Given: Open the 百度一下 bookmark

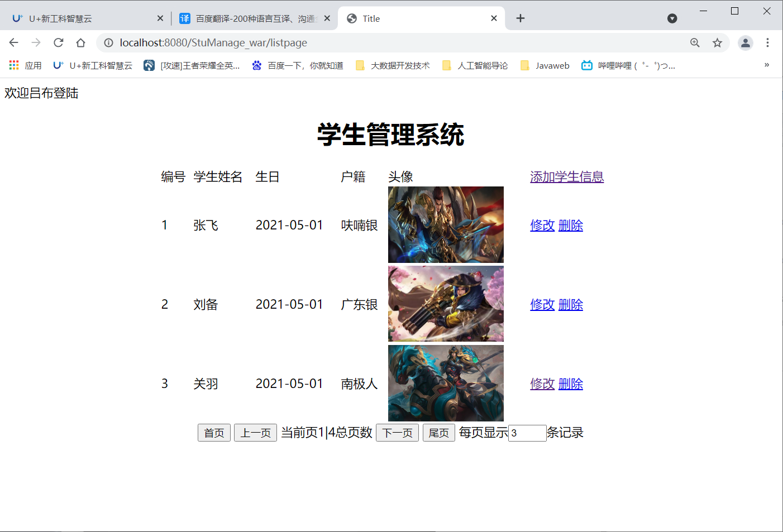Looking at the screenshot, I should pyautogui.click(x=297, y=65).
